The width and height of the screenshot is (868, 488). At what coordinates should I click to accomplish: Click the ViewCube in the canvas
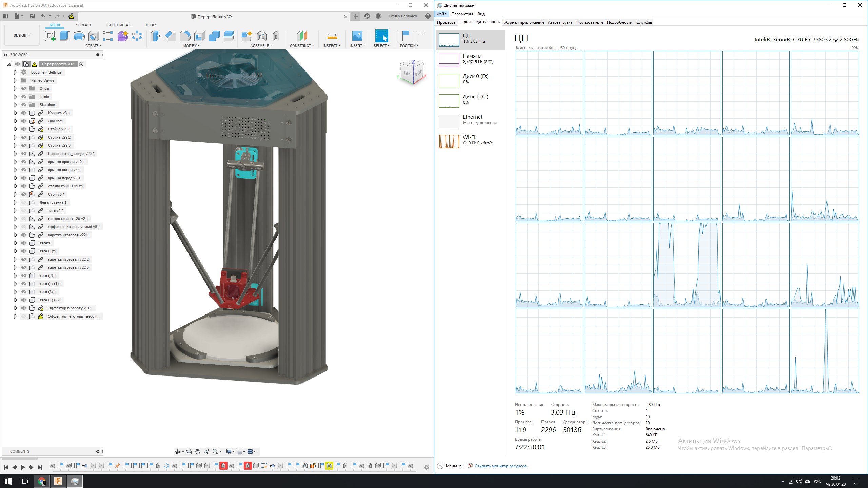point(412,72)
